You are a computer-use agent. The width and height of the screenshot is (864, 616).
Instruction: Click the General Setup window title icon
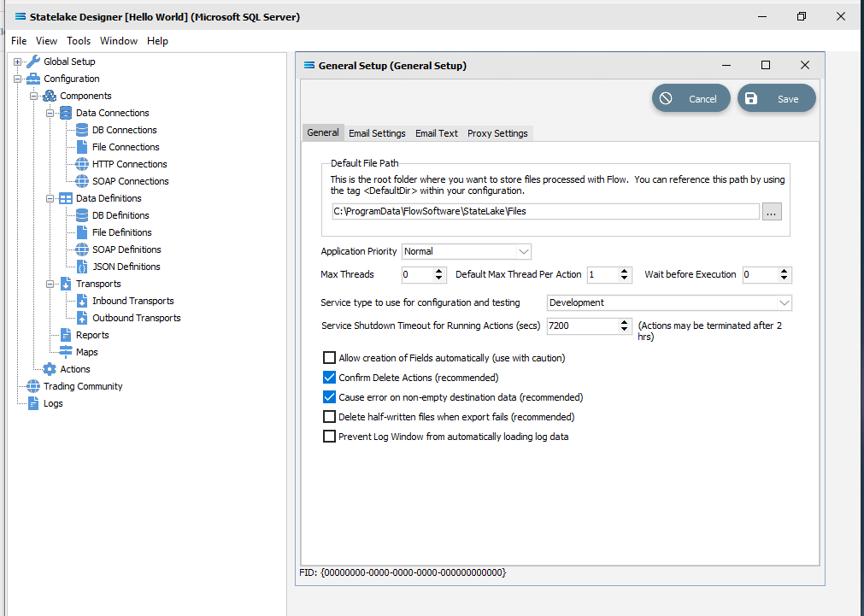pyautogui.click(x=309, y=66)
